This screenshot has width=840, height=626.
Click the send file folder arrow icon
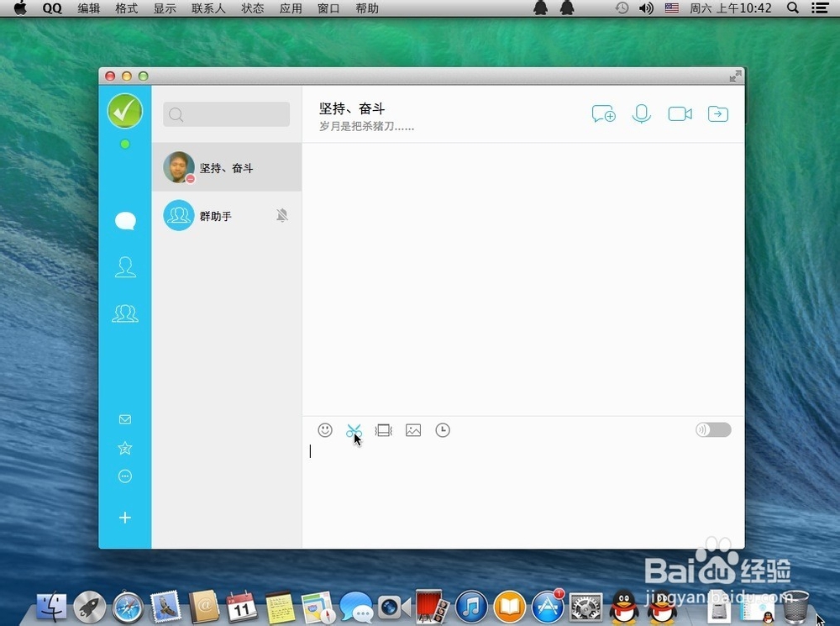tap(718, 113)
